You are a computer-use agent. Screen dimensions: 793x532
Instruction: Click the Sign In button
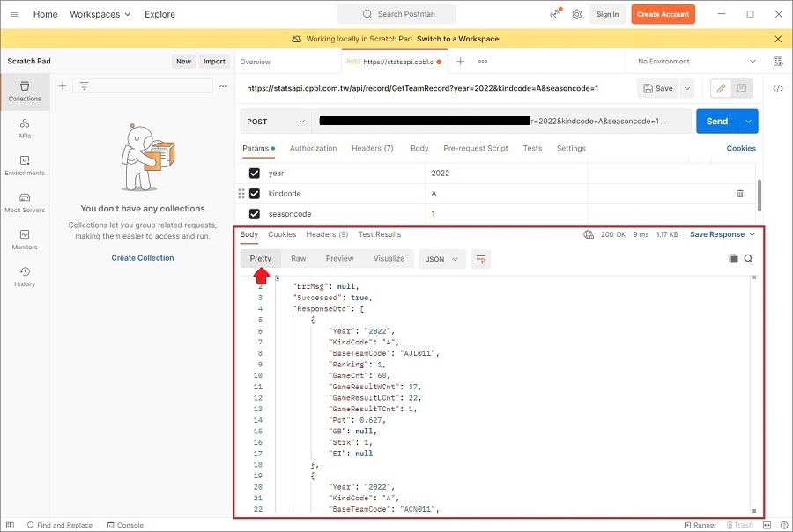[607, 14]
